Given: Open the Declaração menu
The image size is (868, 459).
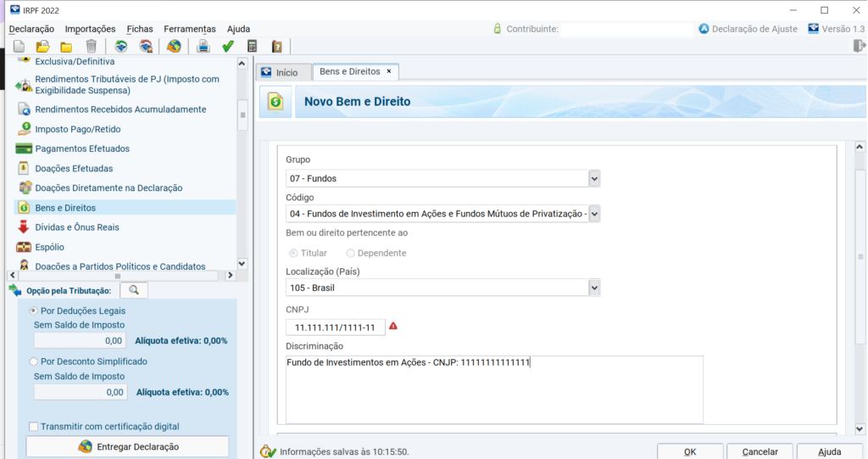Looking at the screenshot, I should (31, 29).
